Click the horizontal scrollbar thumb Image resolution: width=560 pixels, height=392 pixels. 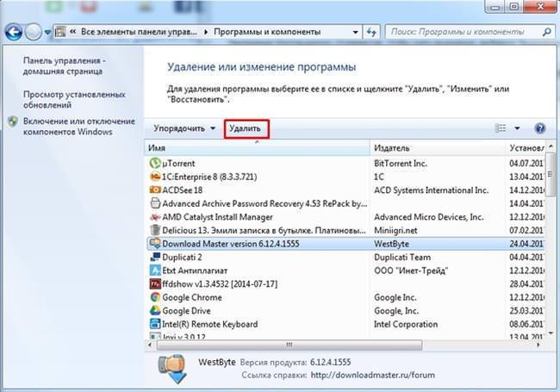click(x=289, y=345)
